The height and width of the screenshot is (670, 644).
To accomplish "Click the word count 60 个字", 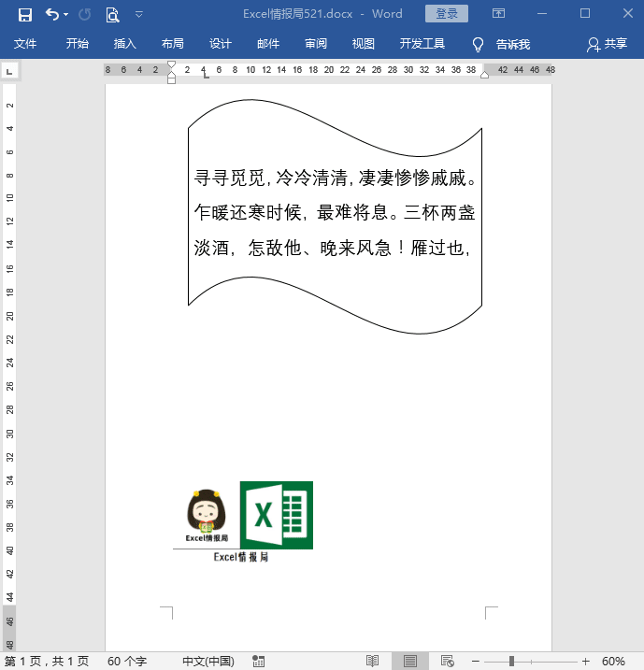I will [127, 661].
